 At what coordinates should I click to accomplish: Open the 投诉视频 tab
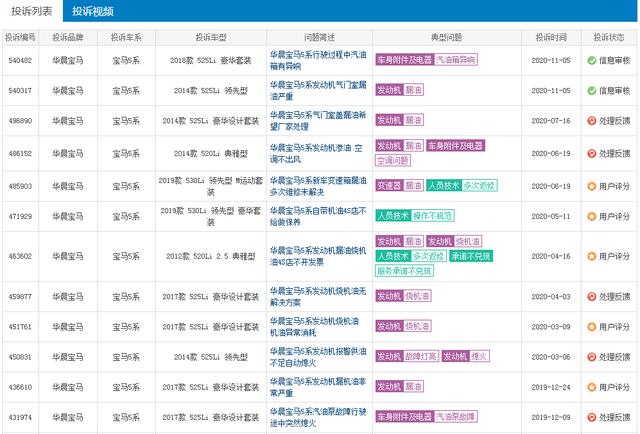[93, 11]
